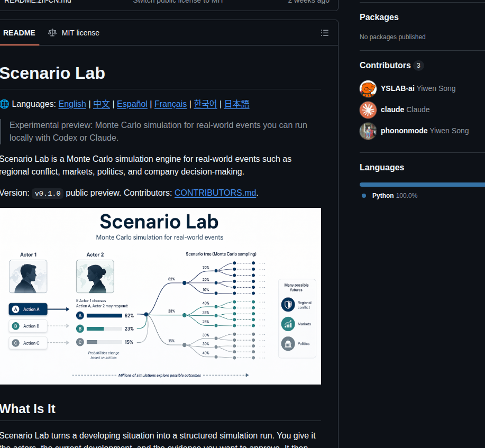The height and width of the screenshot is (448, 485).
Task: Click the What Is It heading
Action: [x=28, y=409]
